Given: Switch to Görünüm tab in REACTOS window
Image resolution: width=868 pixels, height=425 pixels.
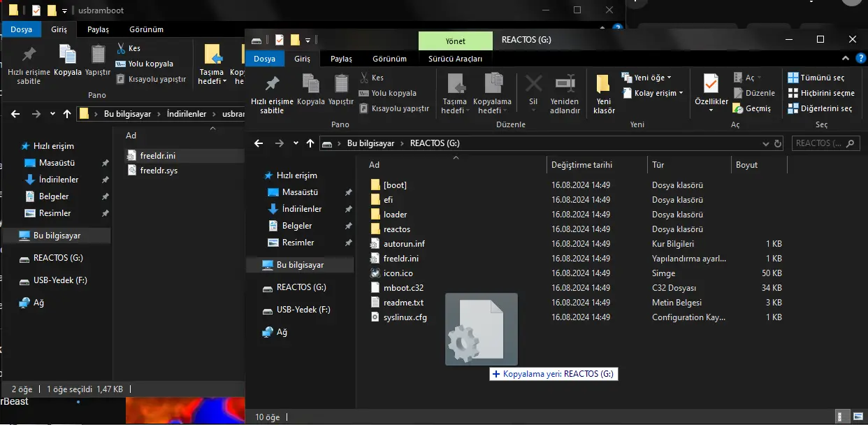Looking at the screenshot, I should 389,59.
